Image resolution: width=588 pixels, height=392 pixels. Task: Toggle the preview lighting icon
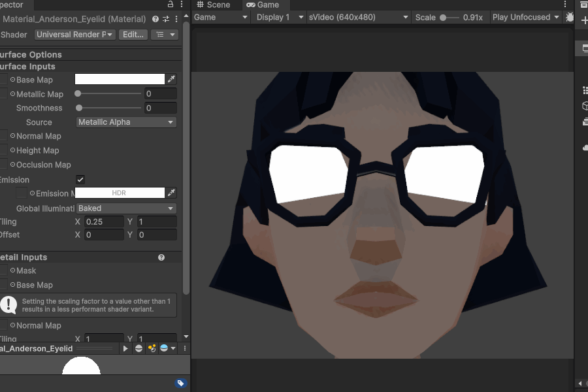(152, 349)
